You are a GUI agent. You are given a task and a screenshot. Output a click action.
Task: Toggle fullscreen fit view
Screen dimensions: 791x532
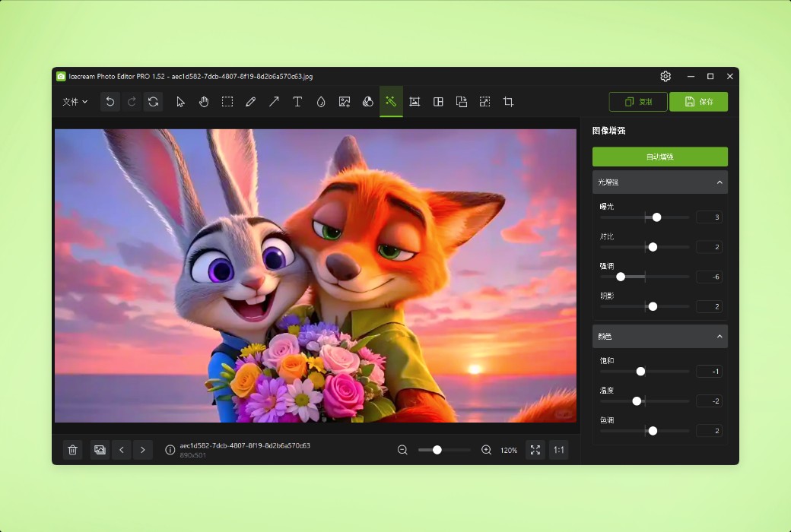tap(535, 450)
